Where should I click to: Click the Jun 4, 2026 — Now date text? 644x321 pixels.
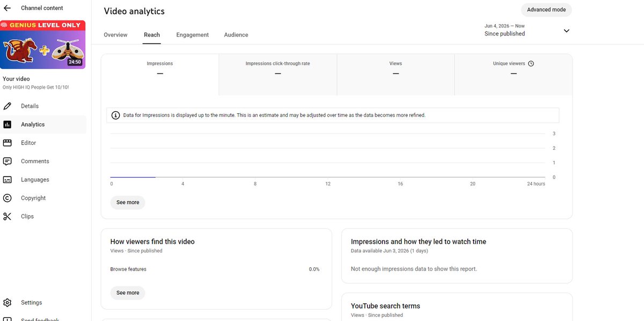pyautogui.click(x=504, y=26)
